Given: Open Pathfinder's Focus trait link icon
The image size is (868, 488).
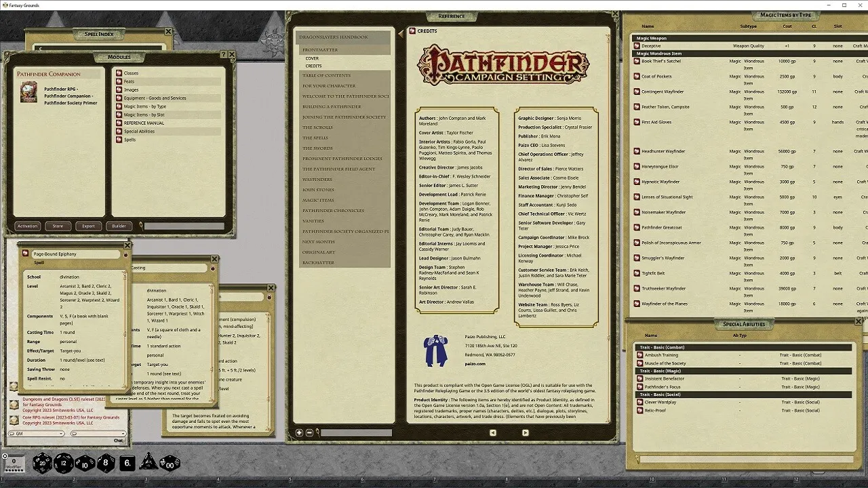Looking at the screenshot, I should point(639,386).
